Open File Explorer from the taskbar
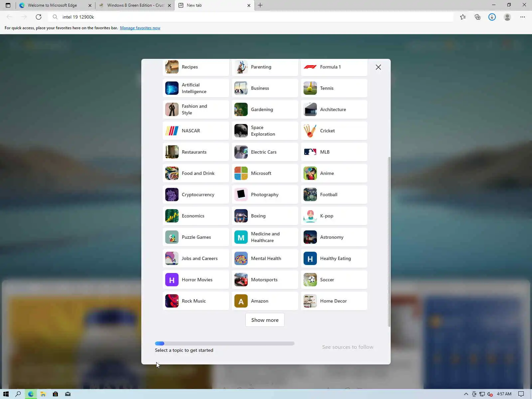The height and width of the screenshot is (399, 532). tap(43, 394)
